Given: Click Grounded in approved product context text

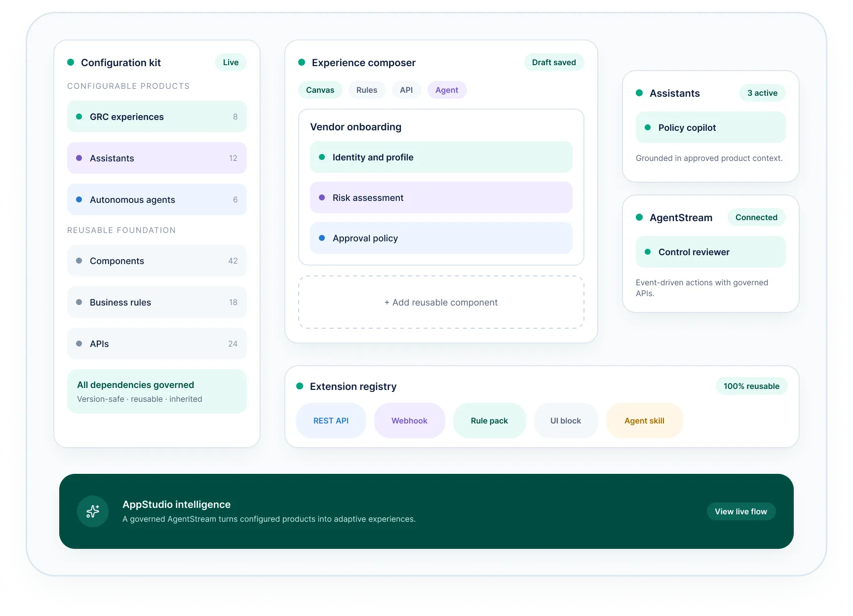Looking at the screenshot, I should 709,158.
